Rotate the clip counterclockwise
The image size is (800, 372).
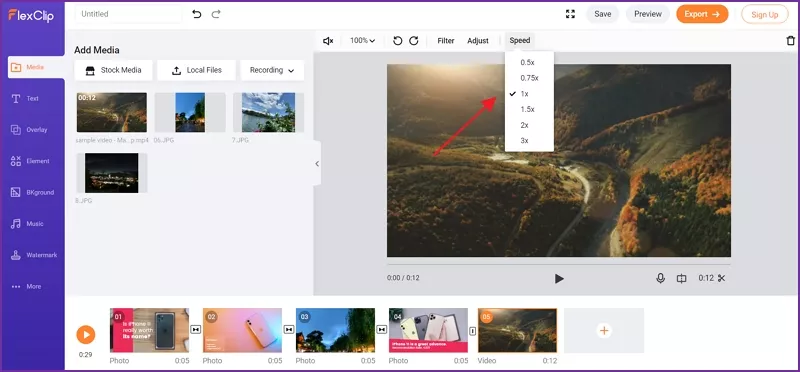point(397,41)
